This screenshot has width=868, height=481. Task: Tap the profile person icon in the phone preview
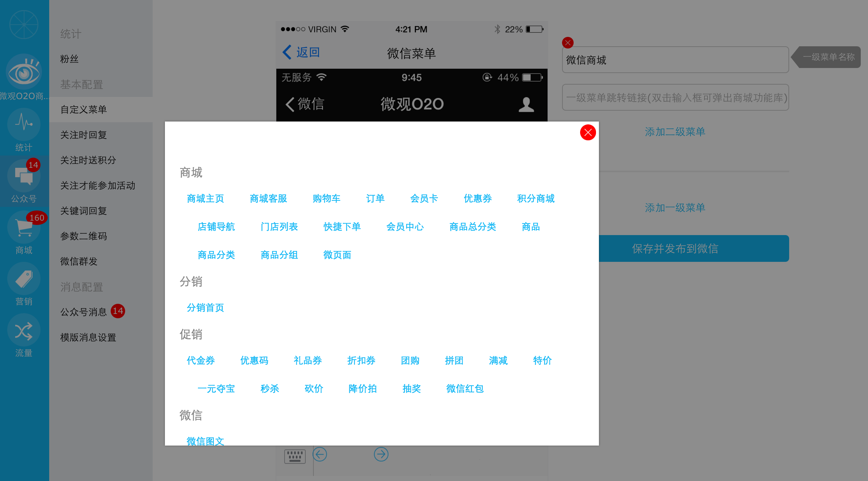pyautogui.click(x=526, y=105)
